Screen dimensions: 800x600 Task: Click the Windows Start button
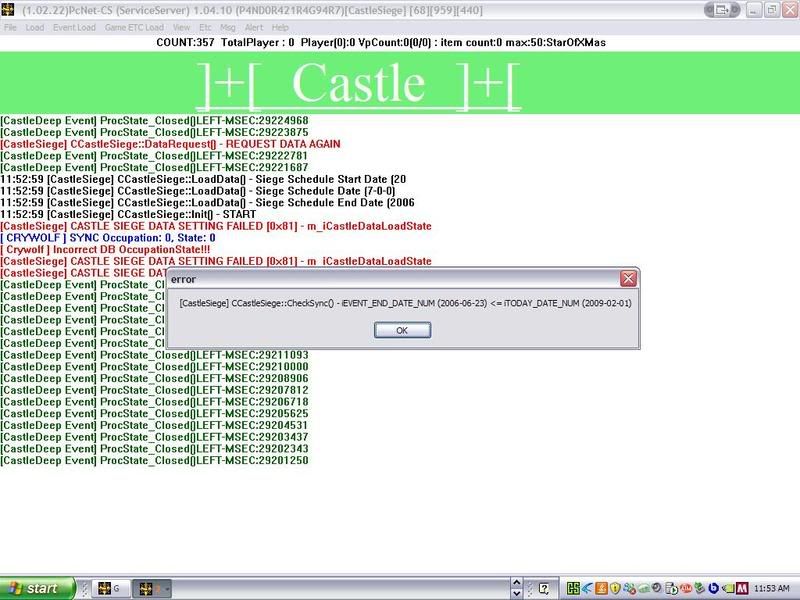pos(37,589)
